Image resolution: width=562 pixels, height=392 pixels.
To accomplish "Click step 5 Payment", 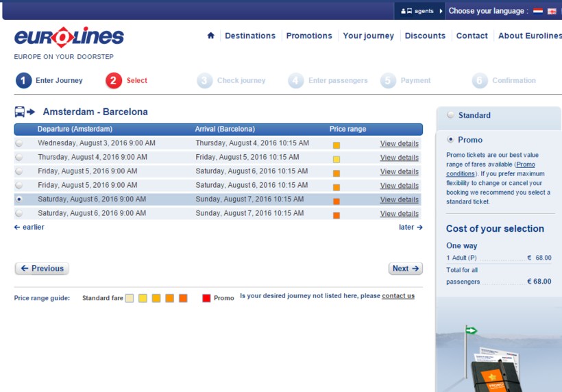I will pyautogui.click(x=405, y=81).
